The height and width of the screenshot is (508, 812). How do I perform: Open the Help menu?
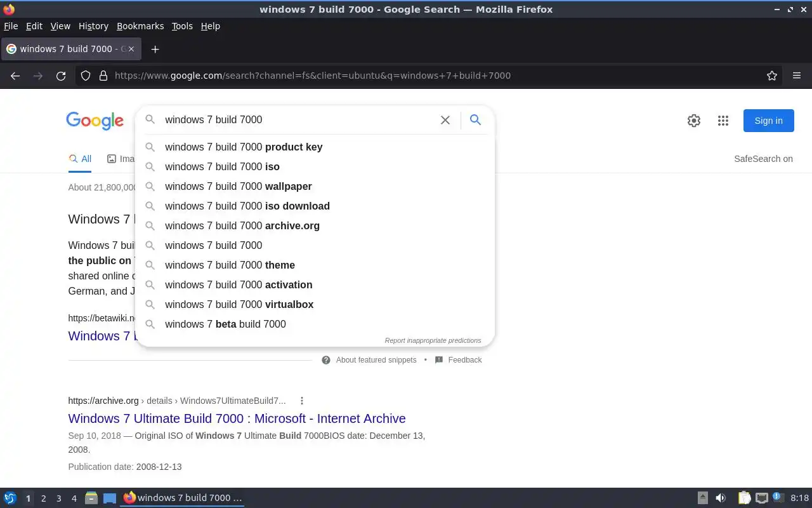coord(211,26)
